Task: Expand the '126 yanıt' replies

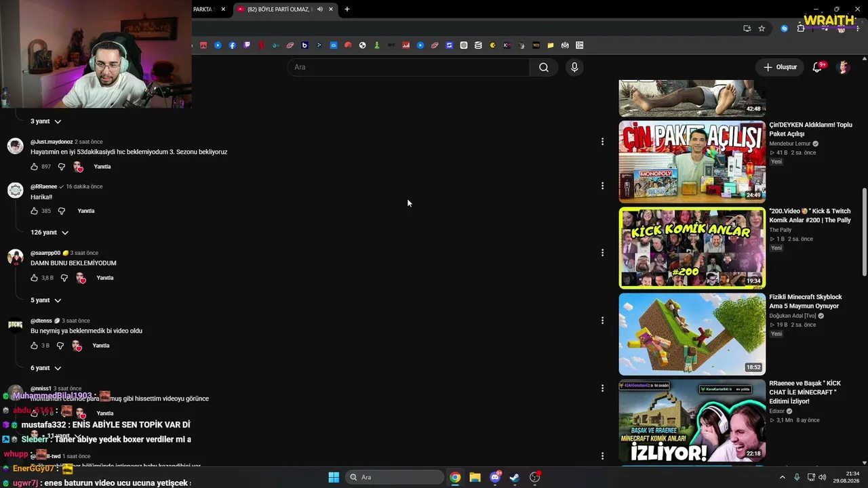Action: (x=50, y=232)
